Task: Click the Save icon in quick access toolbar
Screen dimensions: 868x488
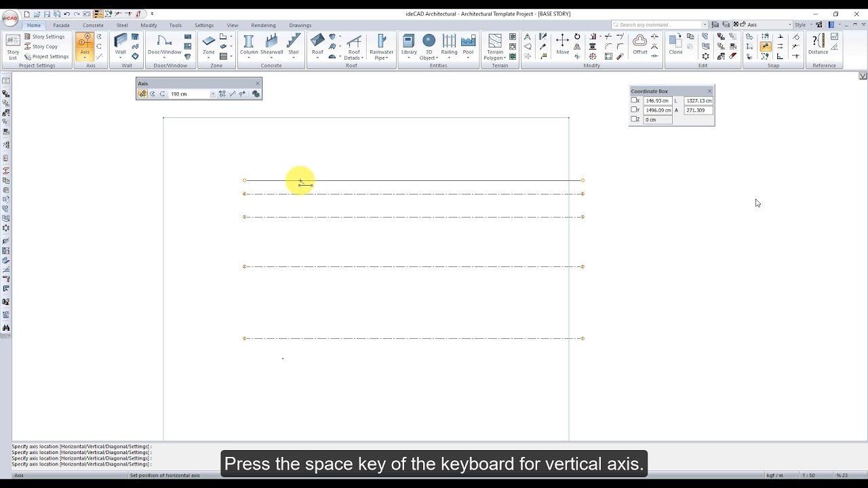Action: (x=47, y=14)
